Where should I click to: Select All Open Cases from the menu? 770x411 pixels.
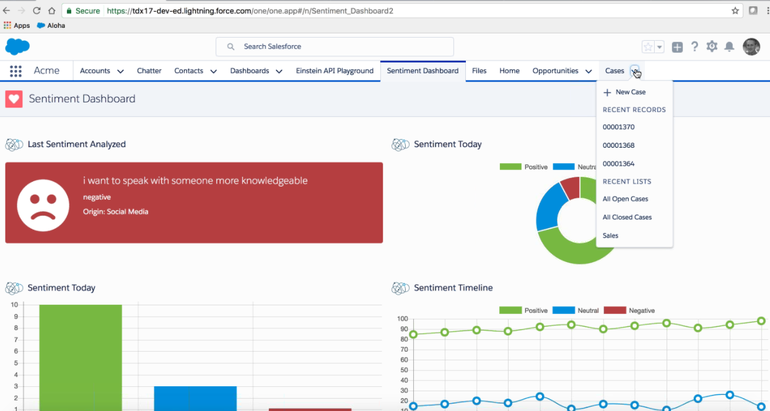(625, 199)
